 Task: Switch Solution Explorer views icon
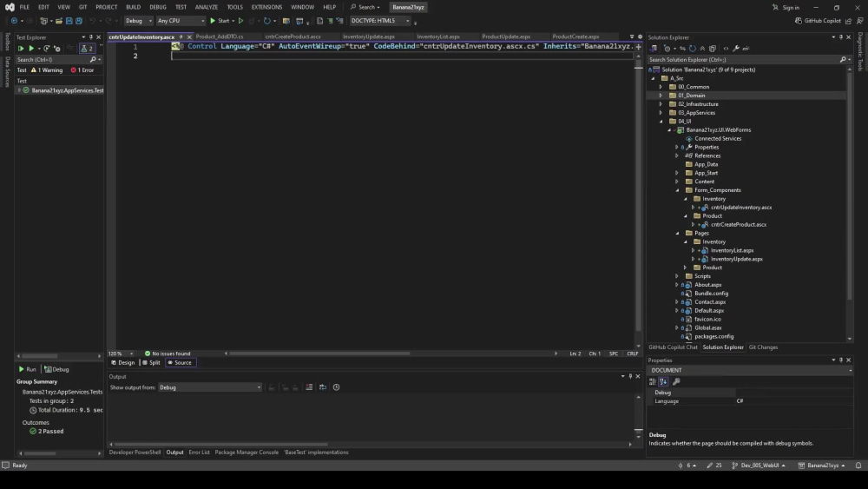tap(654, 48)
